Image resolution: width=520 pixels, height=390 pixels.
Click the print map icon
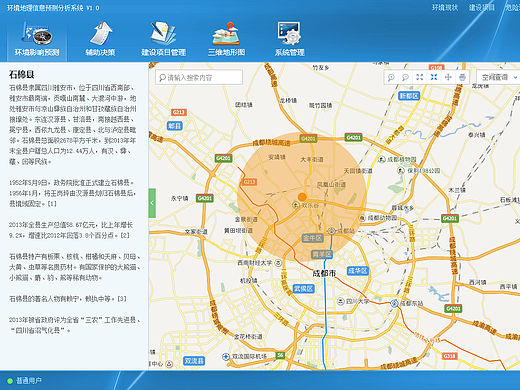[x=462, y=77]
